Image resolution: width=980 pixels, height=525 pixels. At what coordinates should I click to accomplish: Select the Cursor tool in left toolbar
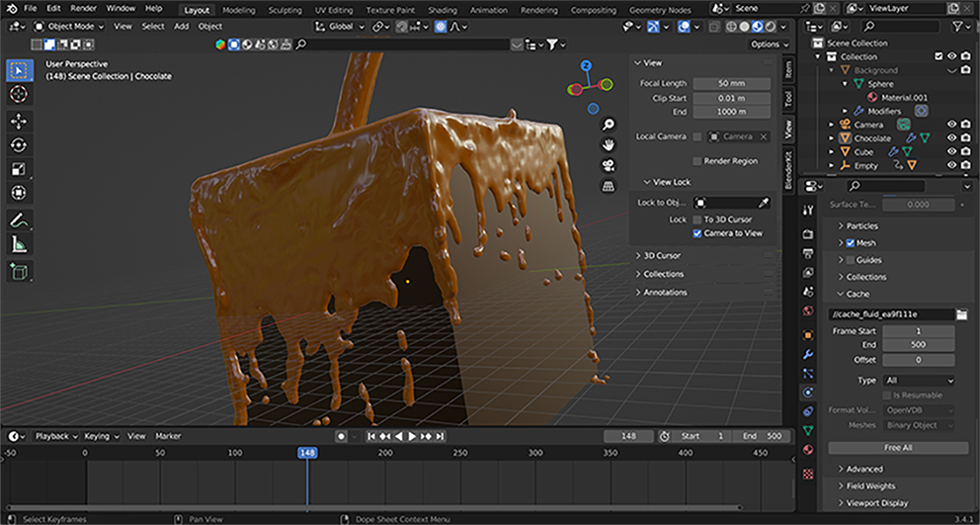point(19,95)
